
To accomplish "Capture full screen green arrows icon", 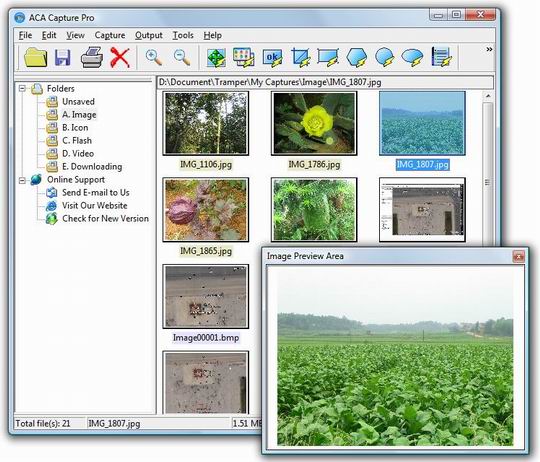I will pos(217,57).
